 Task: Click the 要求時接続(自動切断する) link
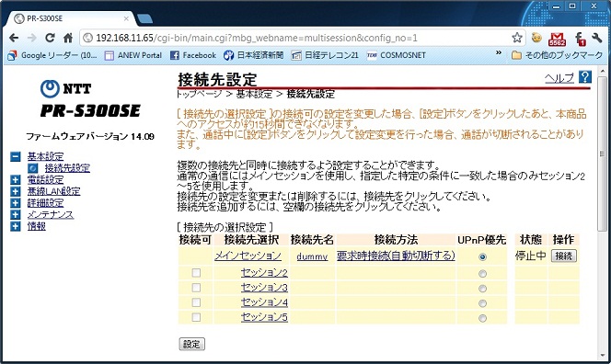[x=396, y=256]
